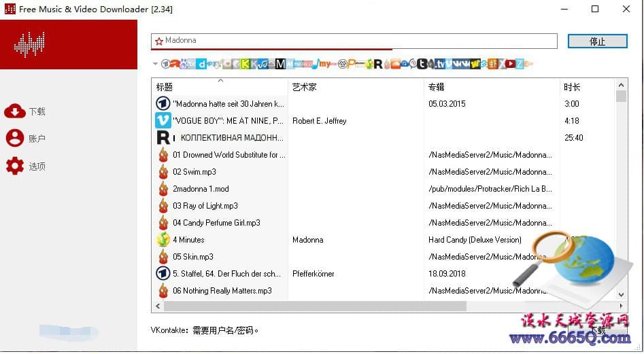644x354 pixels.
Task: Toggle the blue 'Z' source icon
Action: click(520, 64)
